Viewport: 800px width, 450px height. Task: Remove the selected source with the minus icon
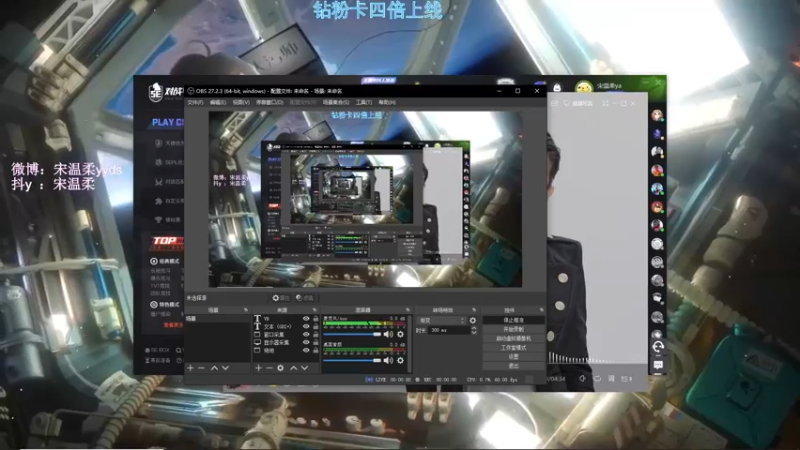pyautogui.click(x=269, y=368)
